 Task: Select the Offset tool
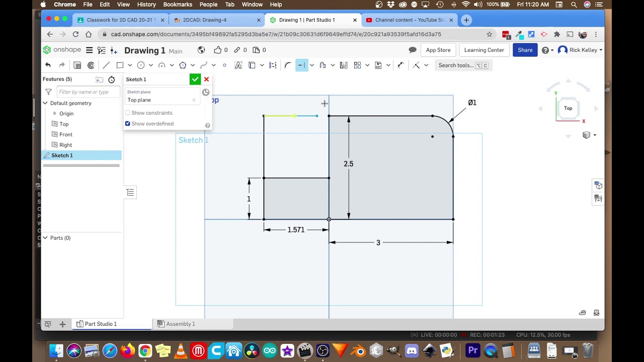click(x=323, y=65)
